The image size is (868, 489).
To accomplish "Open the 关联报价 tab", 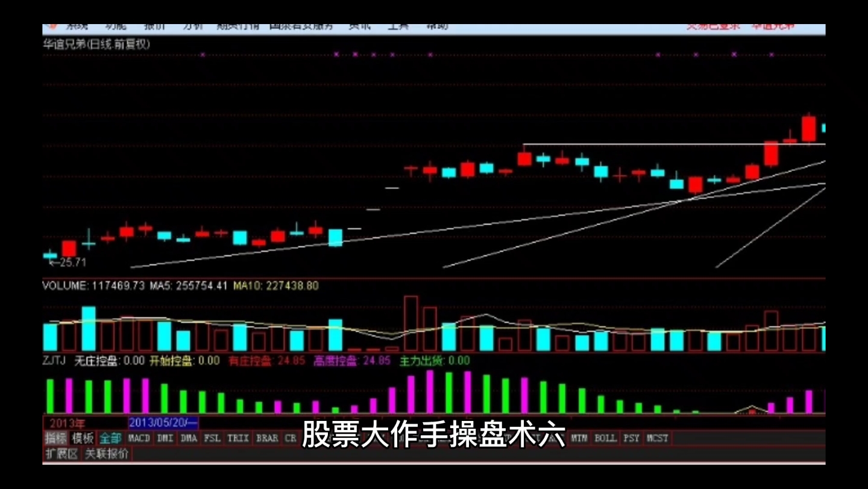I will tap(106, 454).
